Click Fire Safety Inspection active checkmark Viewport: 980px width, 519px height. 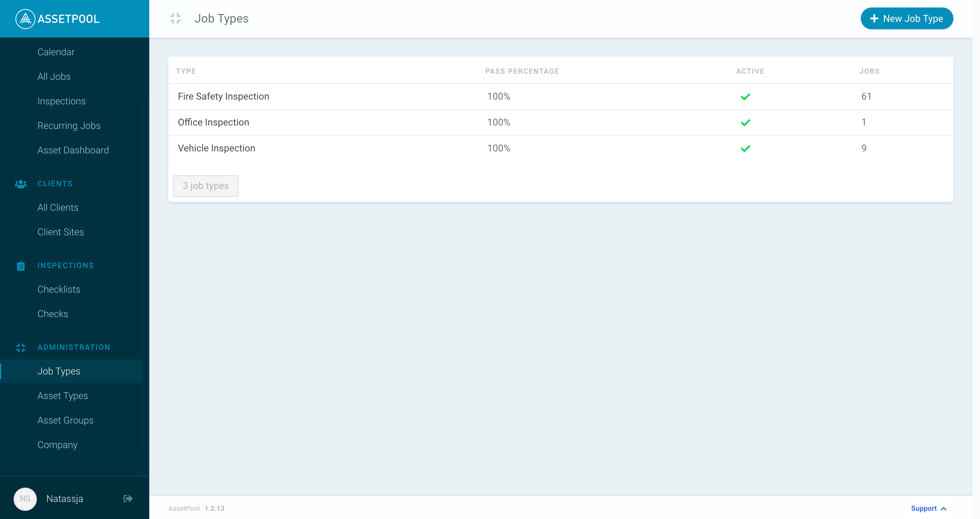(x=745, y=97)
